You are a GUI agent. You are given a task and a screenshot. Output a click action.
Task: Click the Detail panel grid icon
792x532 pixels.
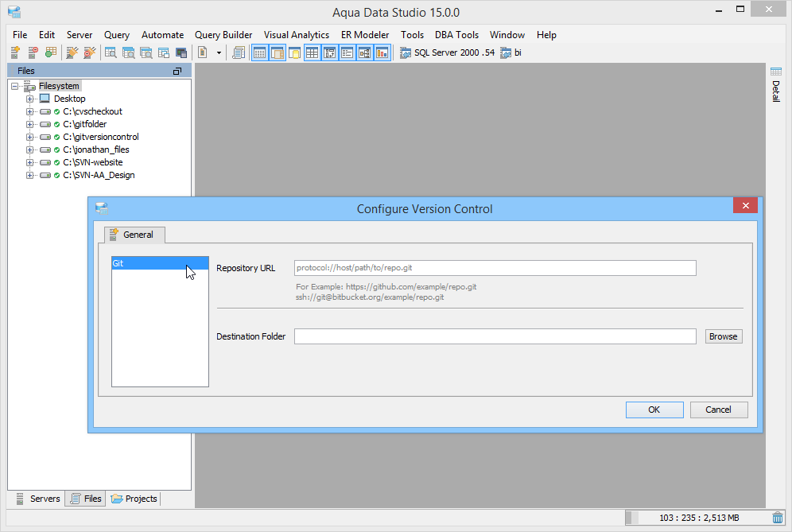click(x=776, y=72)
